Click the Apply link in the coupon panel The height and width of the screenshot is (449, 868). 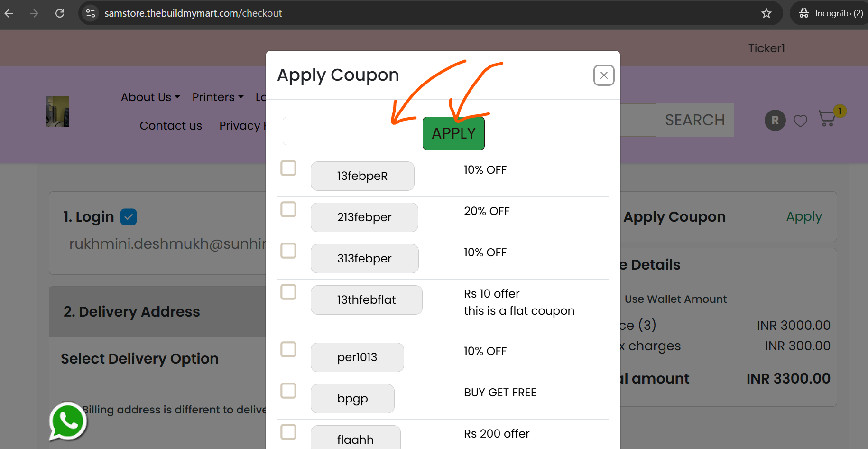pyautogui.click(x=804, y=217)
